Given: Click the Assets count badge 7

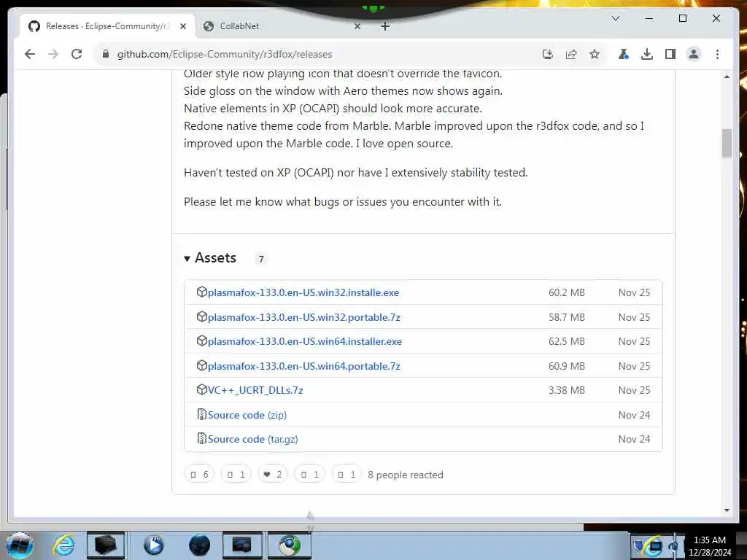Looking at the screenshot, I should (260, 259).
